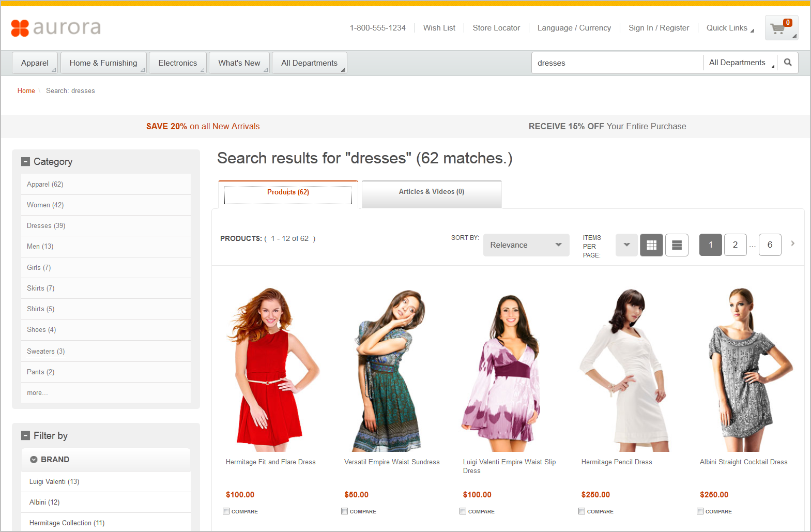Click the Wish List link
811x532 pixels.
tap(439, 28)
